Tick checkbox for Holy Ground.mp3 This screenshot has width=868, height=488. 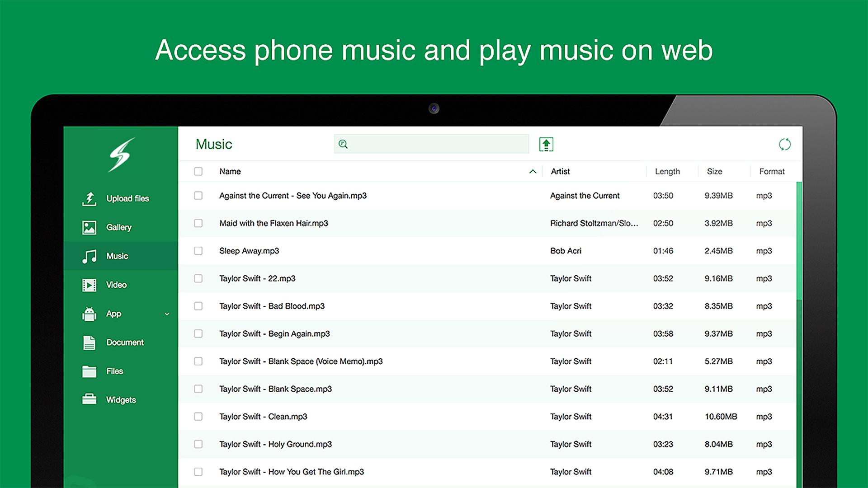click(198, 444)
